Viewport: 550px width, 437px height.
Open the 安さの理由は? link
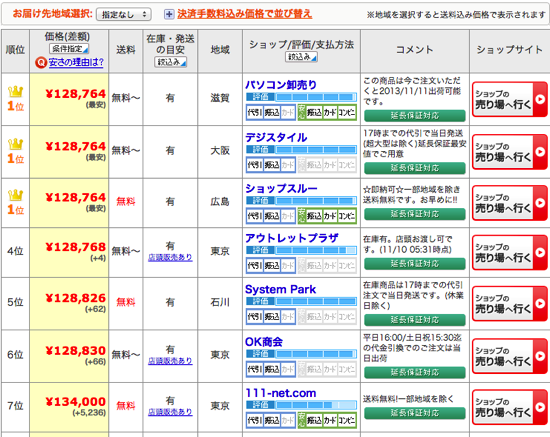76,62
